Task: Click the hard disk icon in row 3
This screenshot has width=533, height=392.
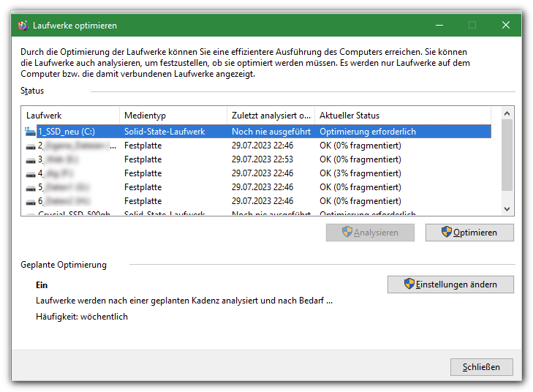Action: pos(31,160)
